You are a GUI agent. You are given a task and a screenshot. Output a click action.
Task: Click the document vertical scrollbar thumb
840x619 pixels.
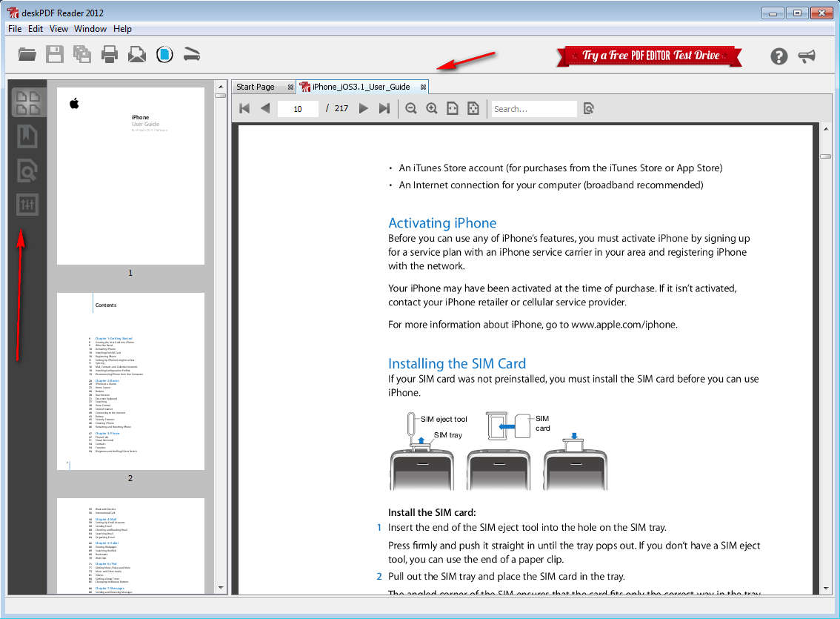(x=825, y=156)
